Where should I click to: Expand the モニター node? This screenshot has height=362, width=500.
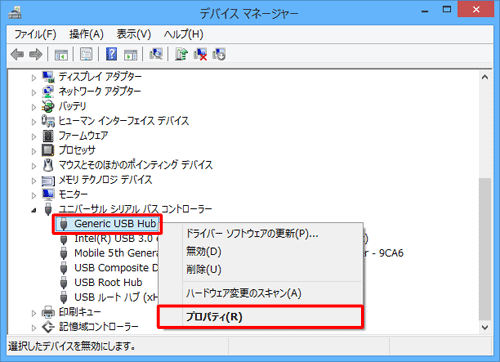[34, 195]
